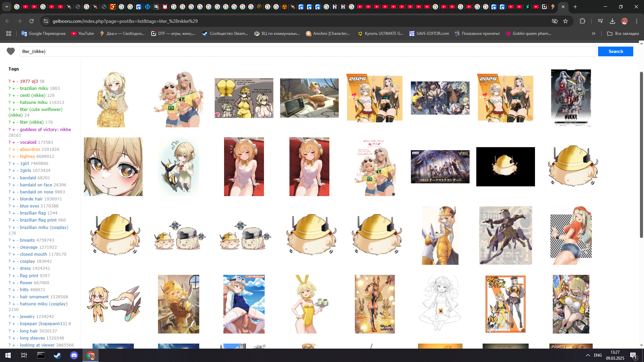The height and width of the screenshot is (362, 644).
Task: Open the Сообщество Steam bookmark
Action: pyautogui.click(x=225, y=34)
